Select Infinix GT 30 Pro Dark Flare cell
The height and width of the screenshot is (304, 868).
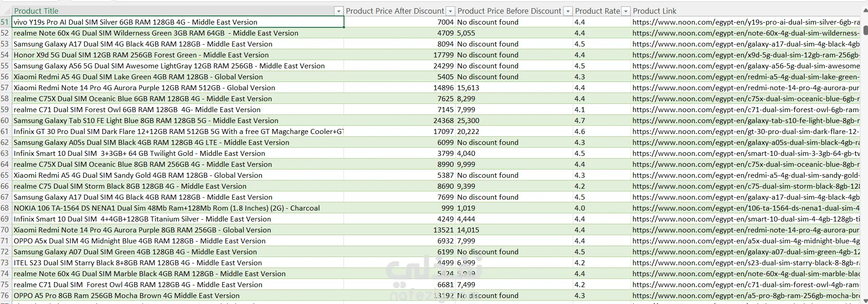pyautogui.click(x=178, y=131)
